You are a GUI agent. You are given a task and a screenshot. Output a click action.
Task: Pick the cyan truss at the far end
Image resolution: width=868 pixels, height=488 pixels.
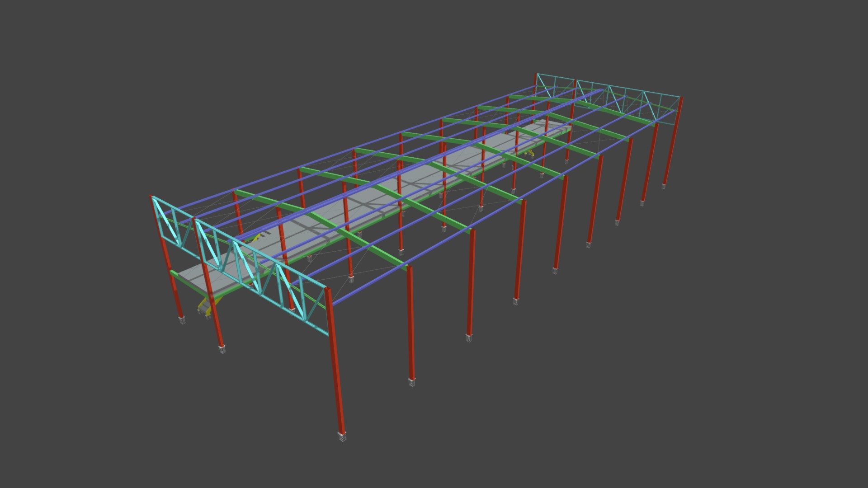pyautogui.click(x=608, y=97)
